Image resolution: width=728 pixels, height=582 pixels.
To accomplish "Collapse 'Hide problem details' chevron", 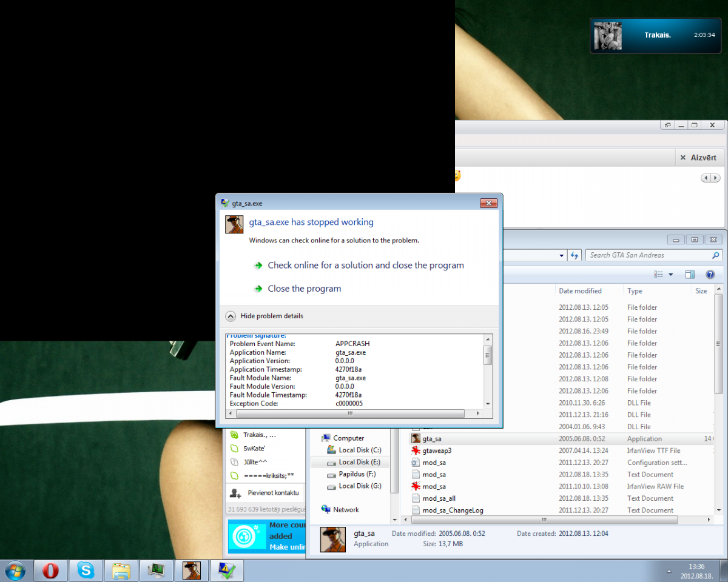I will pos(231,316).
